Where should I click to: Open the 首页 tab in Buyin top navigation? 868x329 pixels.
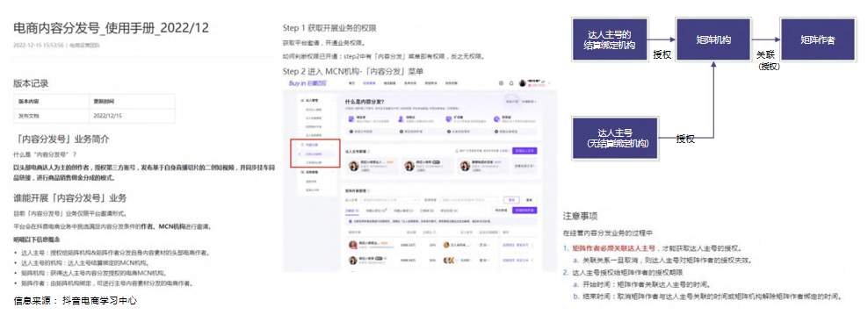point(351,83)
